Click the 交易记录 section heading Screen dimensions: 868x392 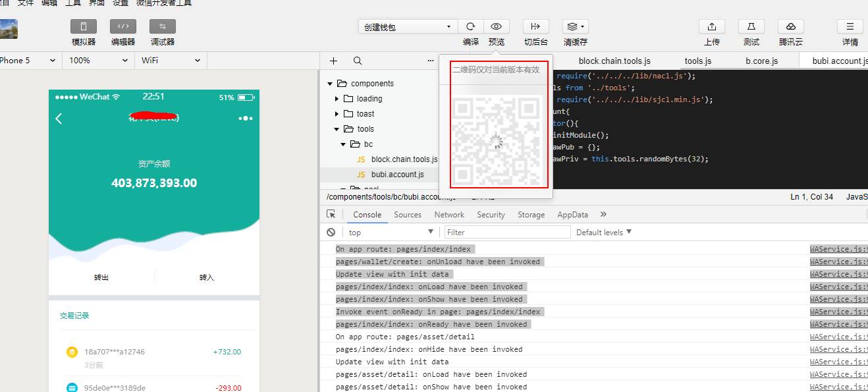[x=74, y=316]
